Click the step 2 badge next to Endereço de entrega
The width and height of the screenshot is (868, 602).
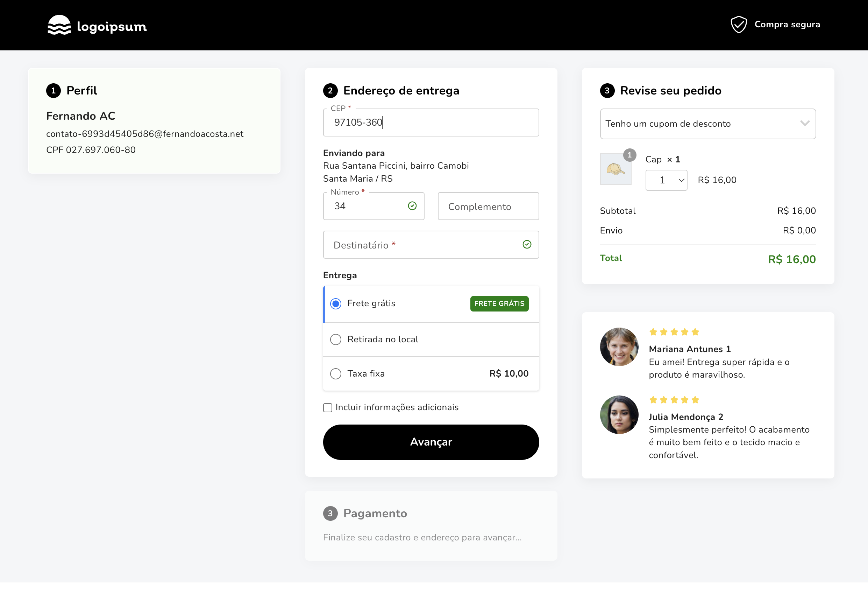pyautogui.click(x=331, y=91)
